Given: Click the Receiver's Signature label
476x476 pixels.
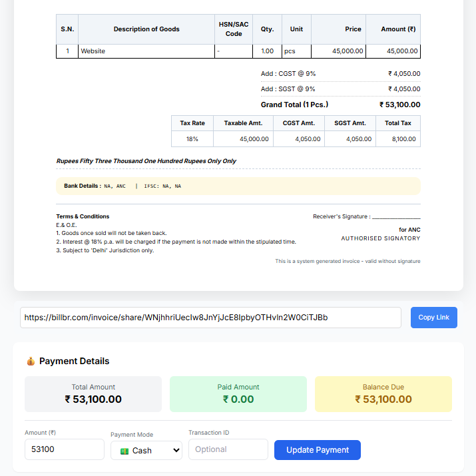Looking at the screenshot, I should pos(342,216).
